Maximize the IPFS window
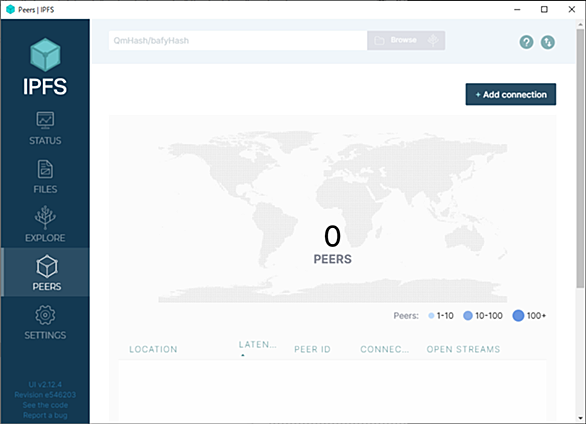 pos(544,9)
